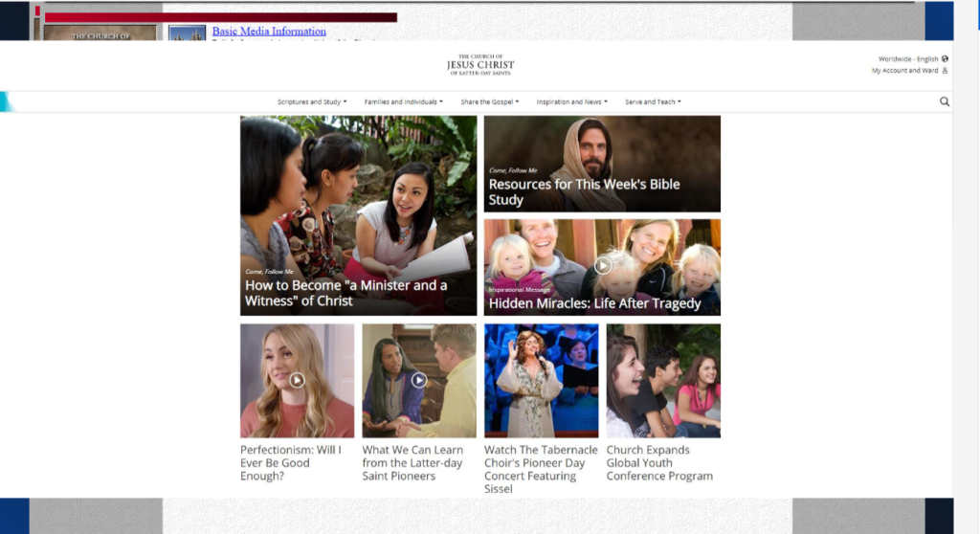Click the globe icon beside Worldwide - English
980x534 pixels.
[x=945, y=59]
